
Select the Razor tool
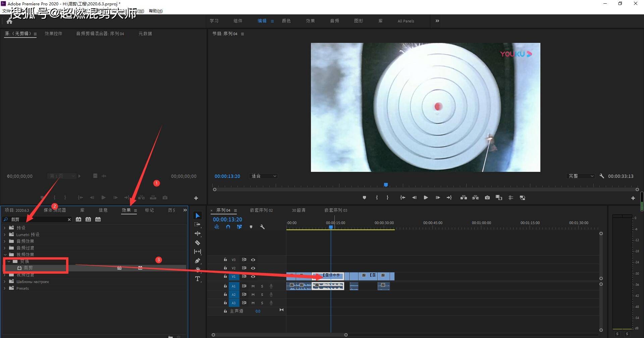tap(198, 243)
